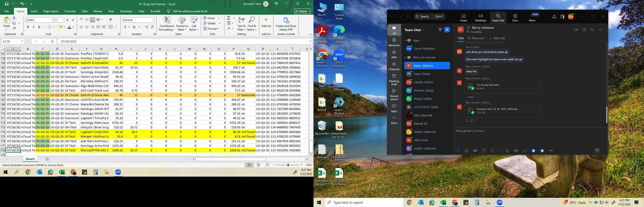This screenshot has width=644, height=207.
Task: Open the Calibri font name dropdown
Action: [x=52, y=20]
